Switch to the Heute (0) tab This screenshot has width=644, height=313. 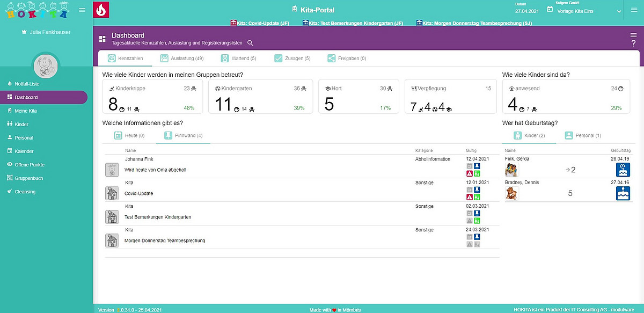(x=129, y=136)
